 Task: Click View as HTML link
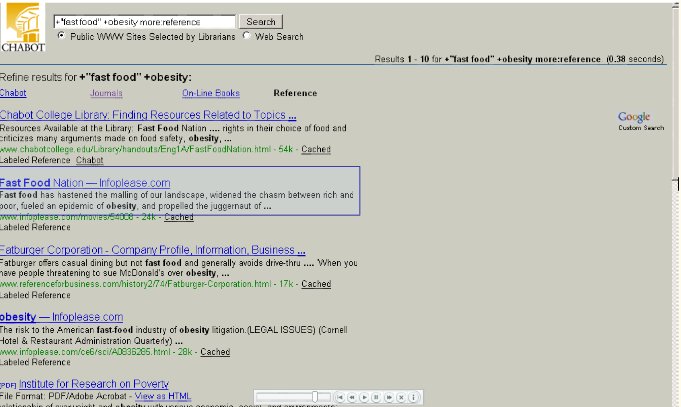tap(163, 396)
